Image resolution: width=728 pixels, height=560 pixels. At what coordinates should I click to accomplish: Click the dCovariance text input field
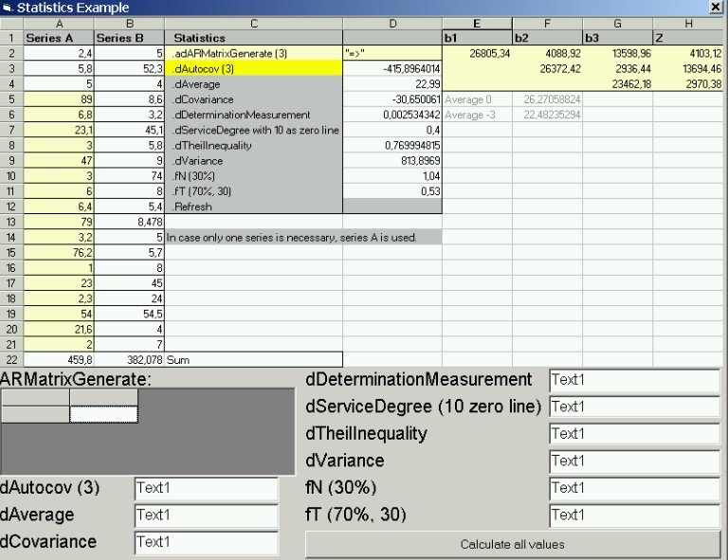pyautogui.click(x=206, y=542)
